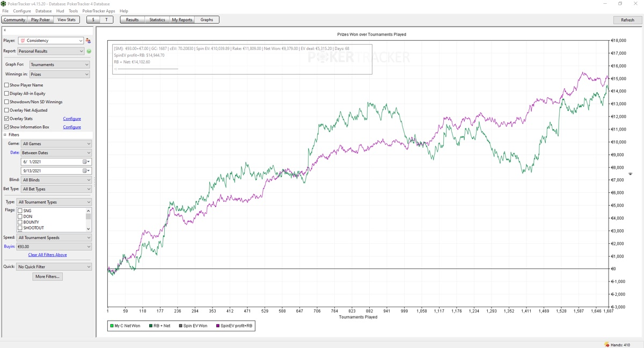
Task: Check the BOUNTY flag checkbox
Action: pyautogui.click(x=20, y=222)
